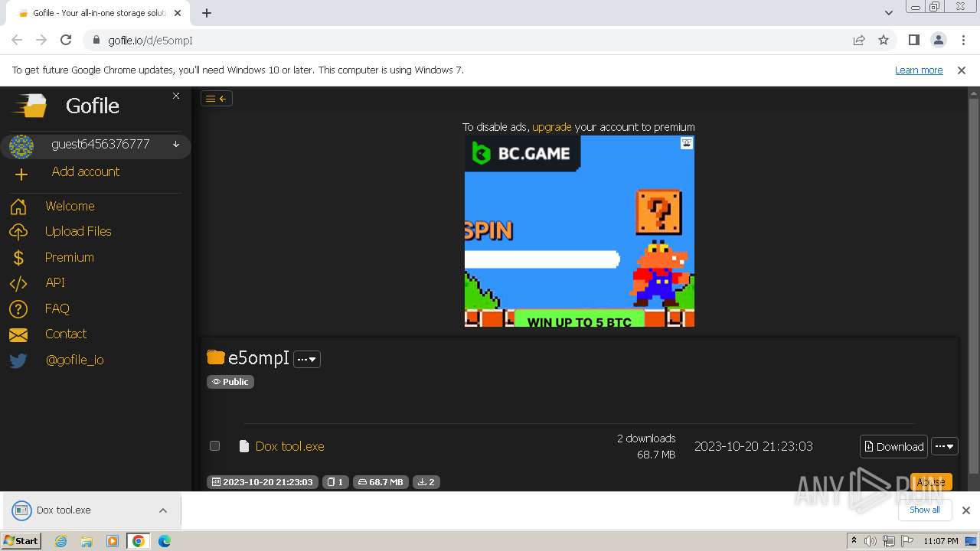This screenshot has height=551, width=980.
Task: Click the @gofile_io Twitter link
Action: (x=74, y=360)
